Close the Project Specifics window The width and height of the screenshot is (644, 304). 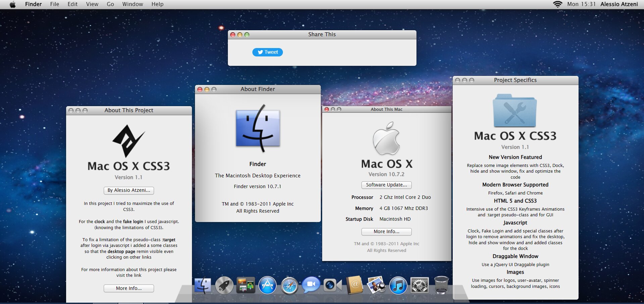[x=457, y=80]
